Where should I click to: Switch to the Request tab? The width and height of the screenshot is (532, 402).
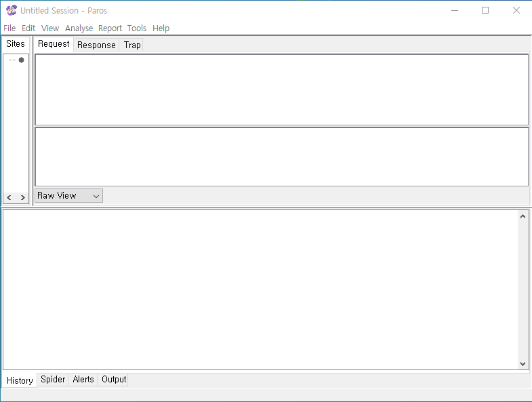point(54,44)
